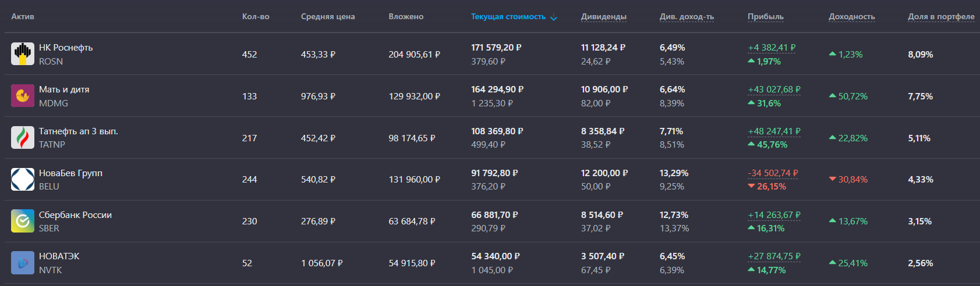Click the Rosneft company logo icon

23,54
